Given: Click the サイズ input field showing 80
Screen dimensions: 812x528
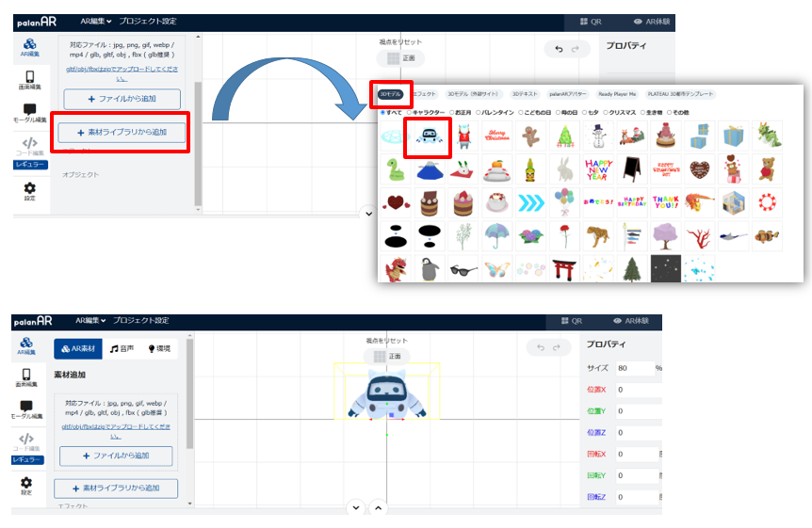Looking at the screenshot, I should point(636,368).
